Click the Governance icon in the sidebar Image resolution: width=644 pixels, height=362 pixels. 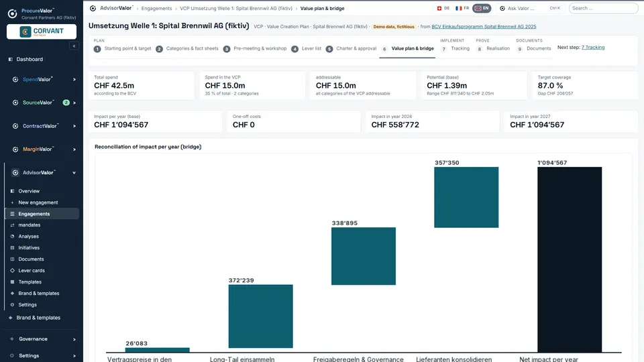tap(12, 339)
